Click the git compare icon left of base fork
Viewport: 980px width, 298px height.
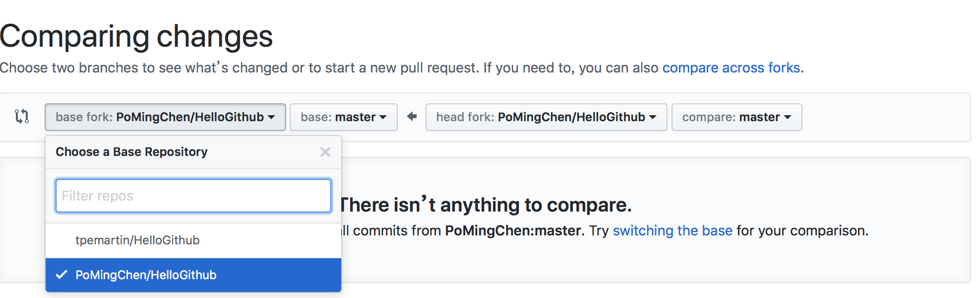click(x=22, y=116)
